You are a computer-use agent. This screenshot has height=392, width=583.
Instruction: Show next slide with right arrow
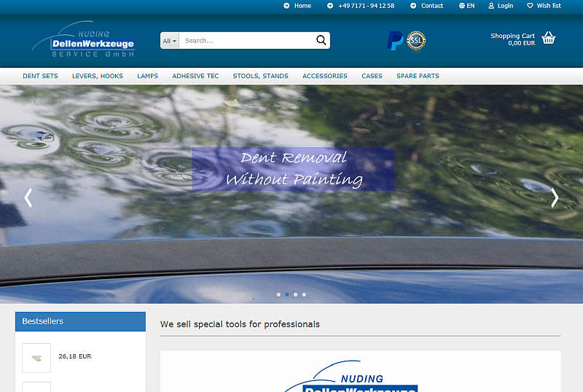tap(555, 198)
